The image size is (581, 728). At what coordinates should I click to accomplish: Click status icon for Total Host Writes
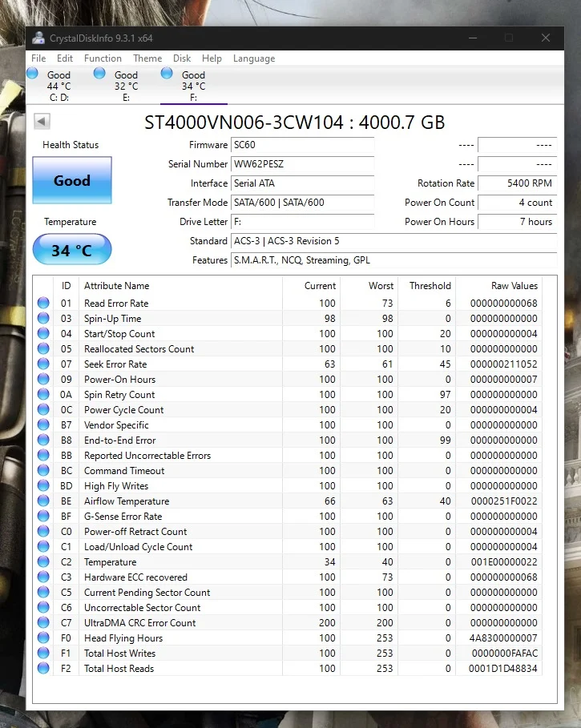click(x=43, y=654)
